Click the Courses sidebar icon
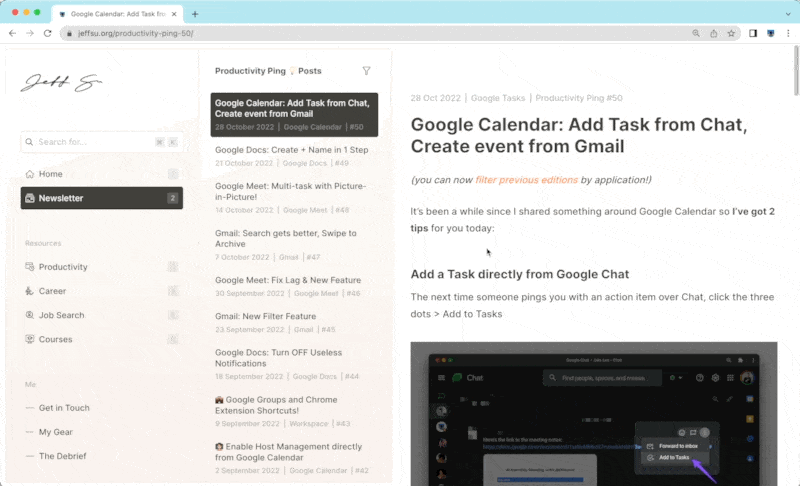The width and height of the screenshot is (800, 486). click(30, 339)
